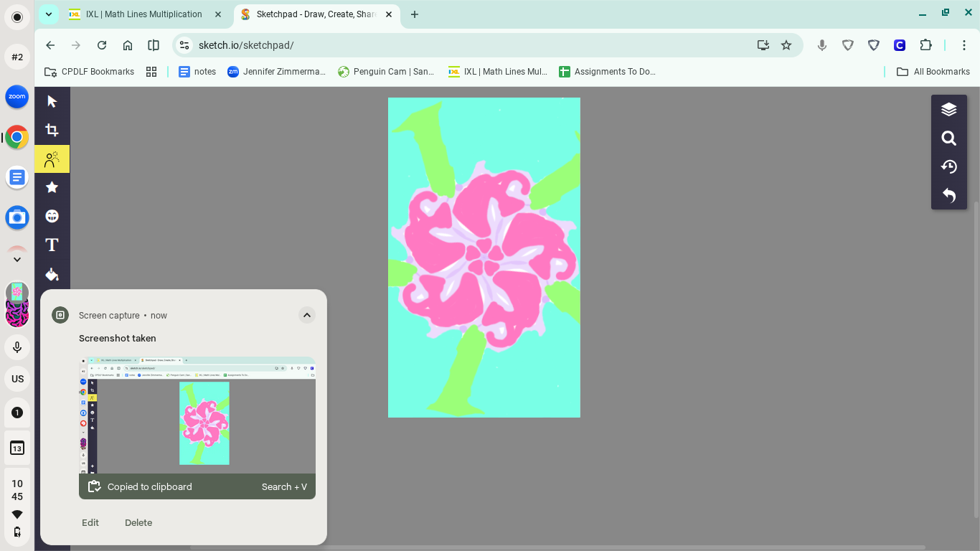
Task: Open CPDLF Bookmarks folder
Action: pos(90,72)
